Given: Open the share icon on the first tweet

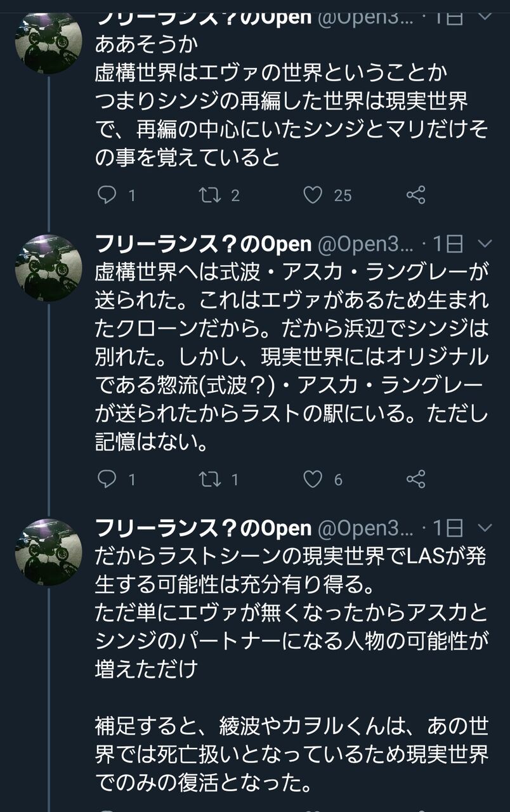Looking at the screenshot, I should point(417,195).
